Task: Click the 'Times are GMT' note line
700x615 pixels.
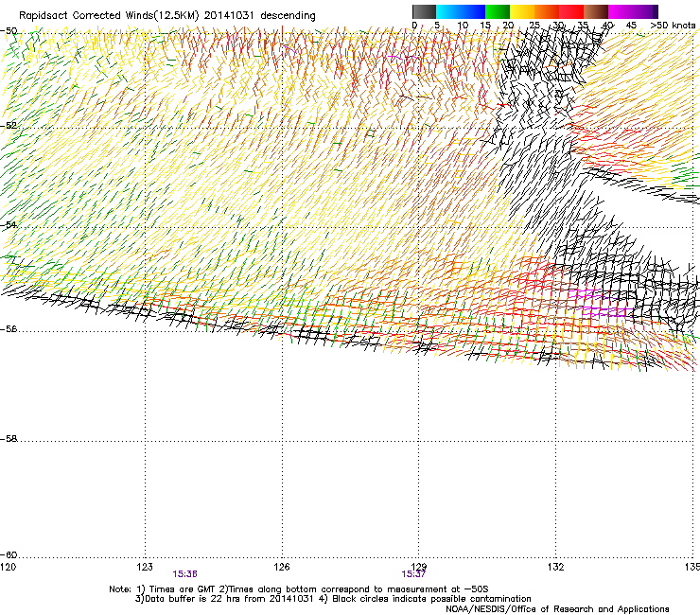Action: pyautogui.click(x=299, y=589)
